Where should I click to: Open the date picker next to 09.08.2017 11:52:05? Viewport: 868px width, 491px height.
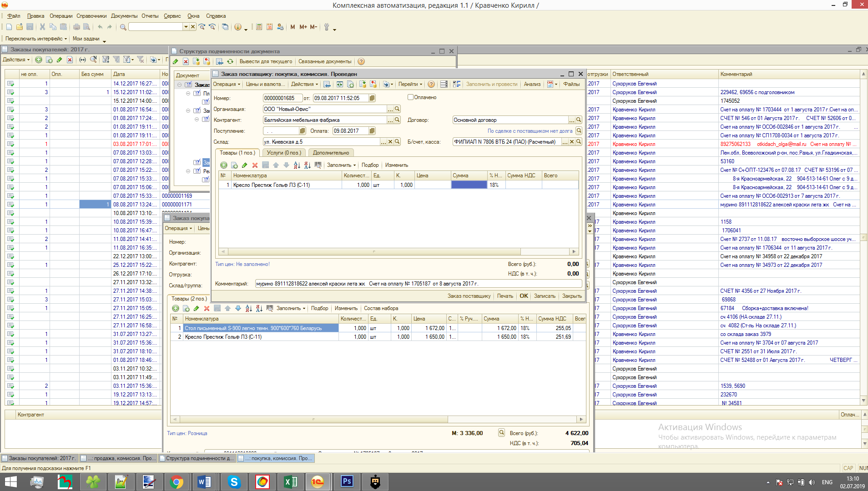tap(372, 98)
